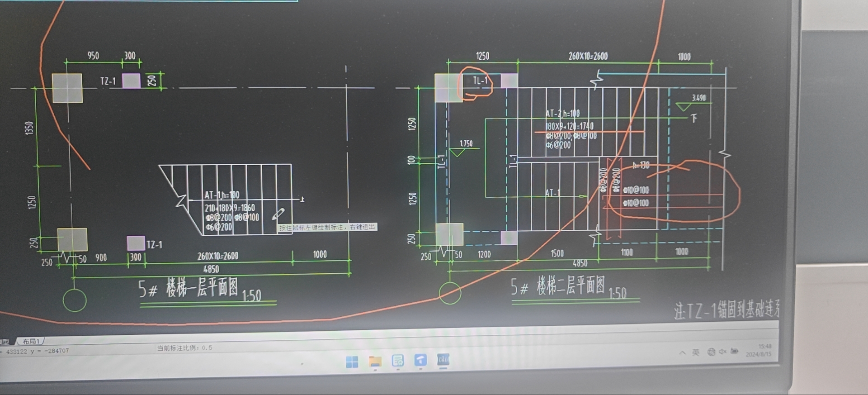Select the 210+180X9=1860 annotation
Screen dimensions: 868x395
230,208
